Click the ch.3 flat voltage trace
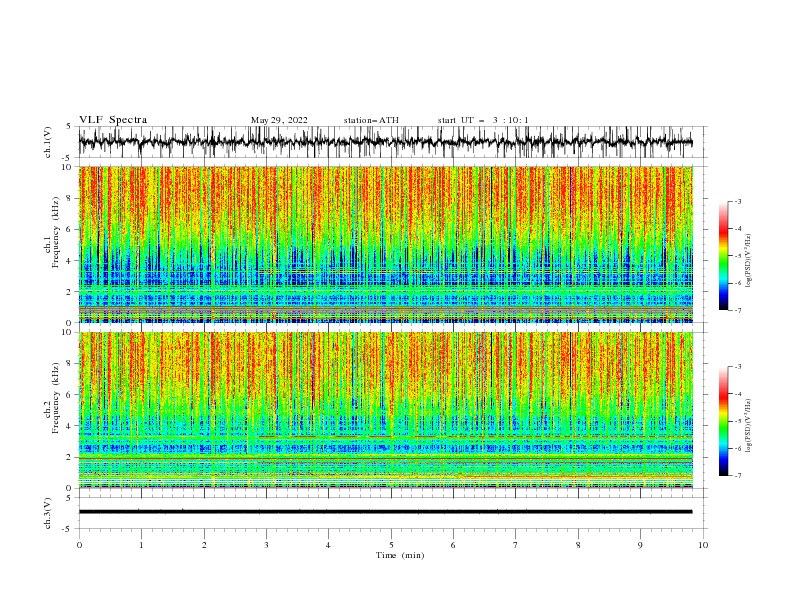The height and width of the screenshot is (612, 792). click(x=385, y=512)
